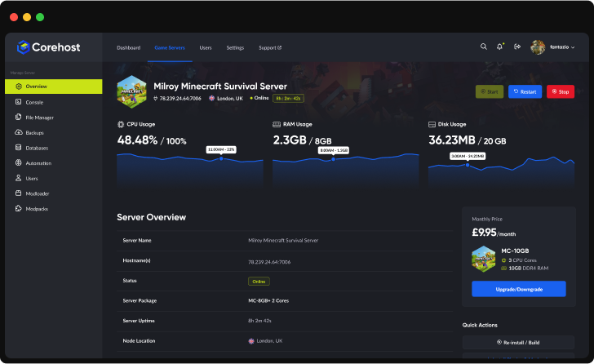This screenshot has width=594, height=364.
Task: Click the Disk chart data point marker
Action: click(x=468, y=165)
